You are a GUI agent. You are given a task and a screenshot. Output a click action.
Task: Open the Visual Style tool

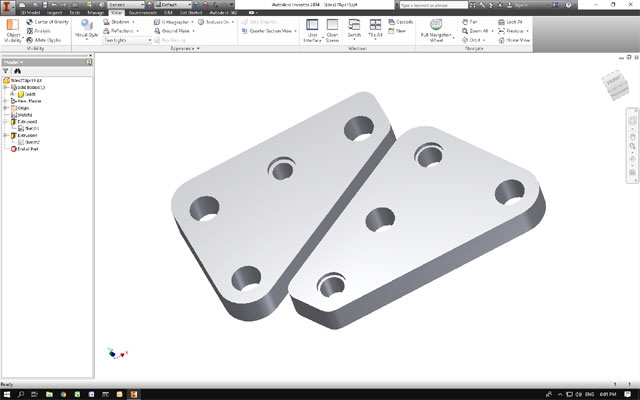click(x=87, y=28)
